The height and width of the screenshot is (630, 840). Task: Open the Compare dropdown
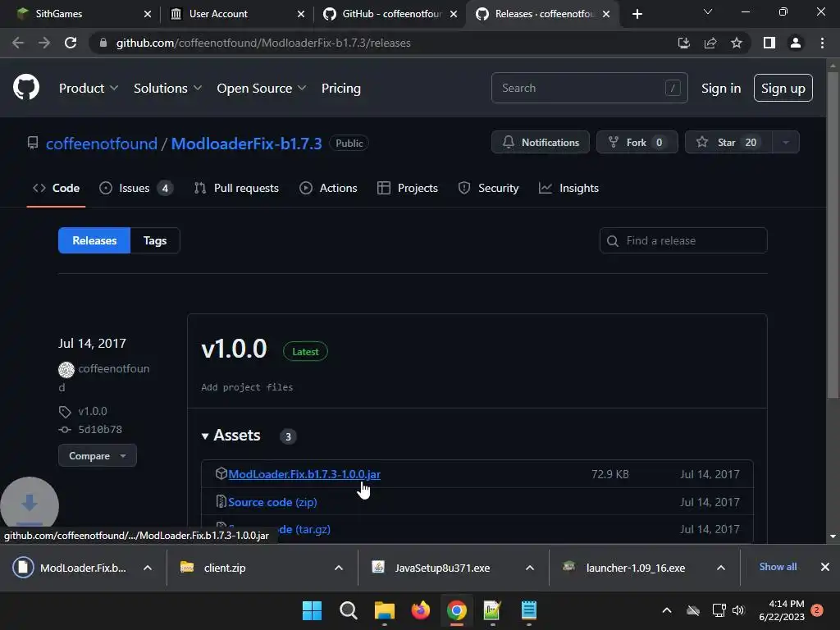[x=98, y=455]
